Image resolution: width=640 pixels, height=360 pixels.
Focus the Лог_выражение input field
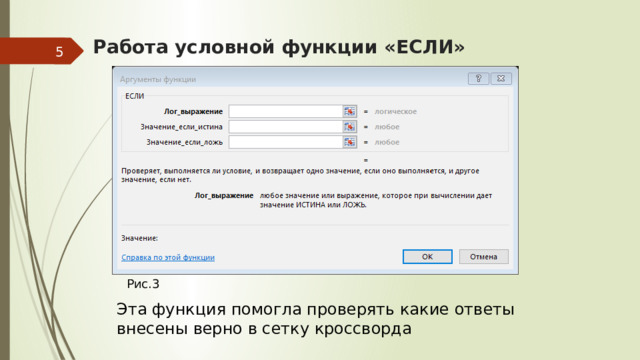(285, 111)
